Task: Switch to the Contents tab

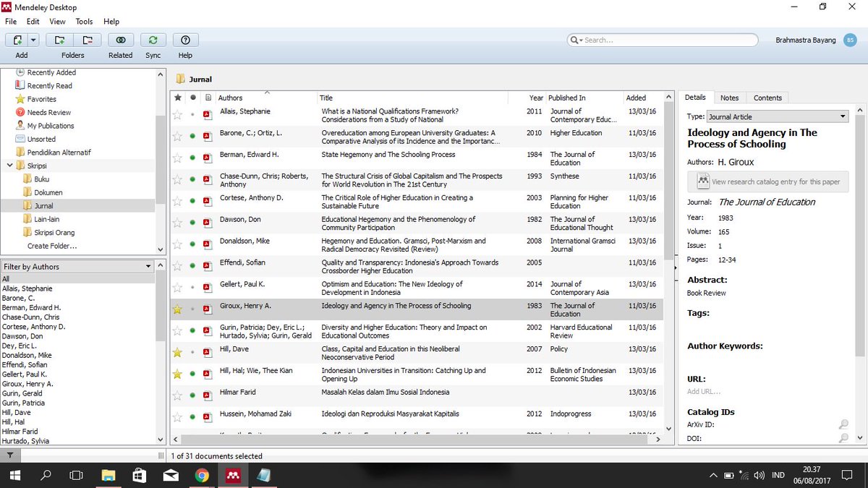Action: click(x=767, y=98)
